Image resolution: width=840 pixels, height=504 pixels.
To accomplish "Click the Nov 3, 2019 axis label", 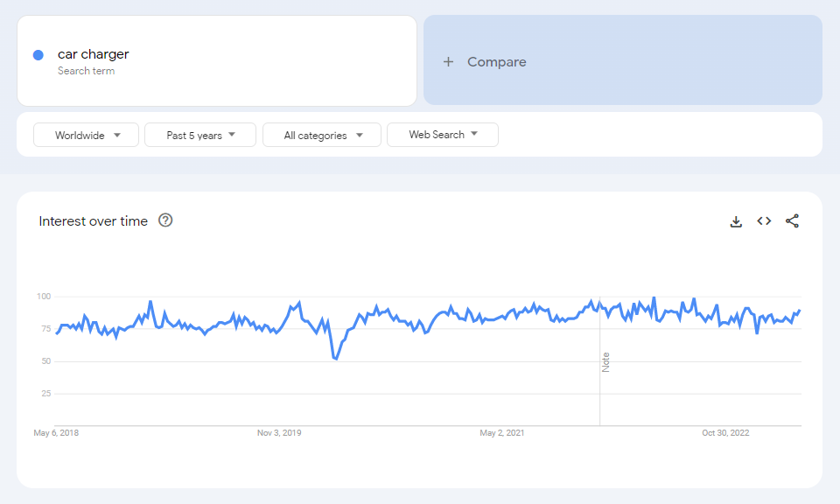I will 279,432.
